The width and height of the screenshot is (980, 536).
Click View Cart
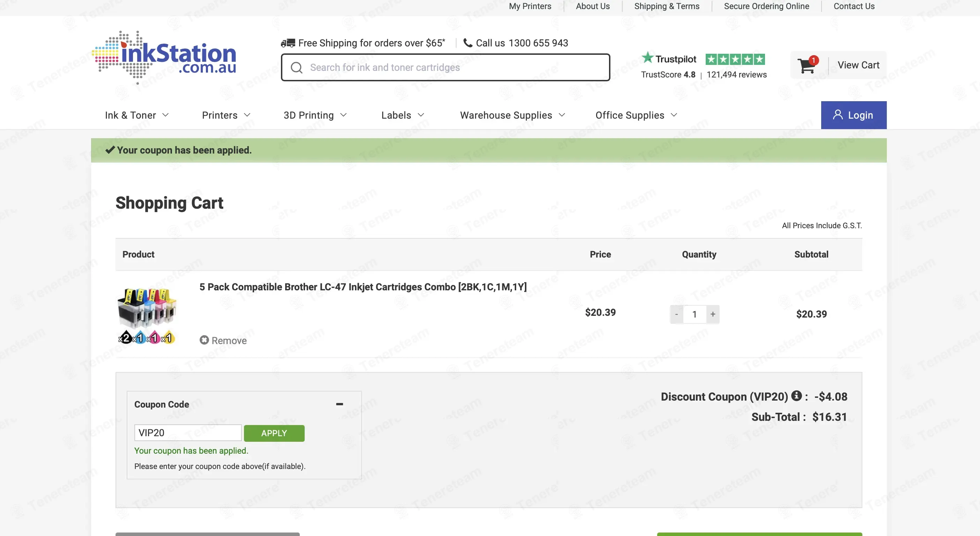point(858,65)
